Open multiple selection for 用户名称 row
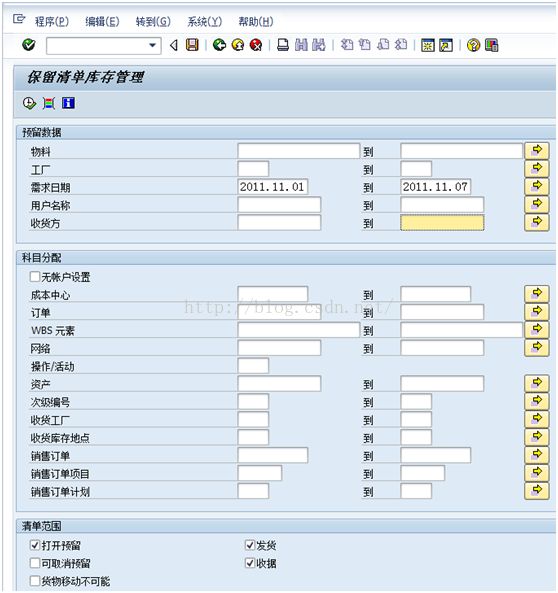This screenshot has height=593, width=558. [x=536, y=205]
